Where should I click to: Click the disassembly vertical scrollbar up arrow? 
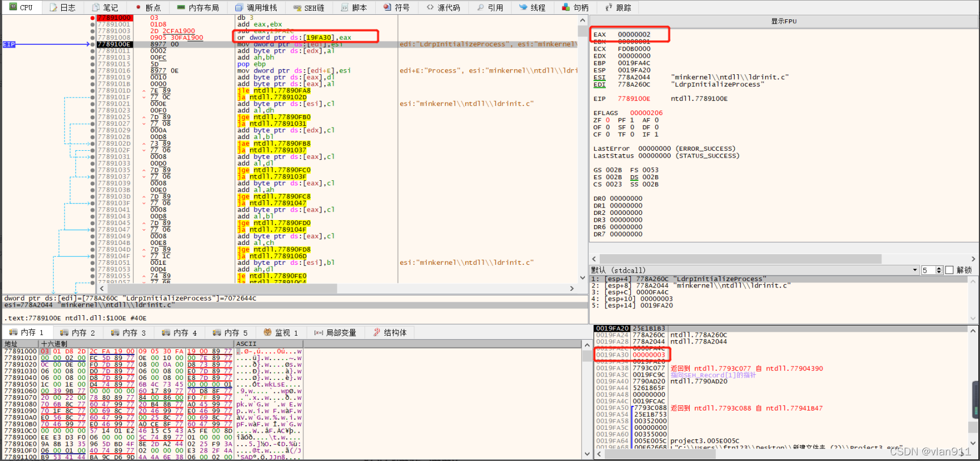583,20
